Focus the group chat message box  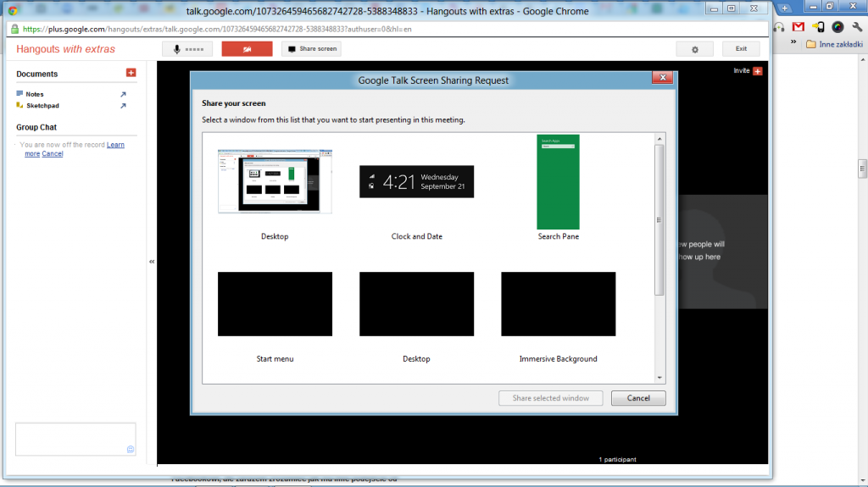pos(75,440)
